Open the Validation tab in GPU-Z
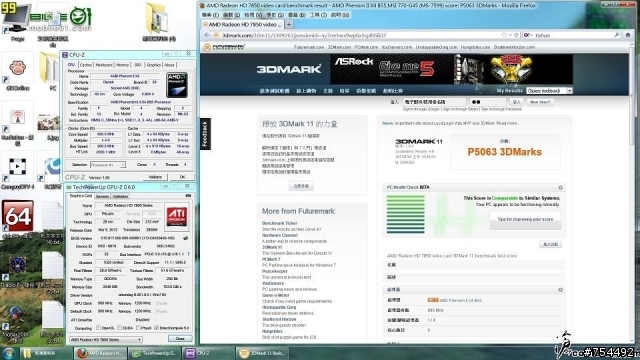 tap(120, 196)
